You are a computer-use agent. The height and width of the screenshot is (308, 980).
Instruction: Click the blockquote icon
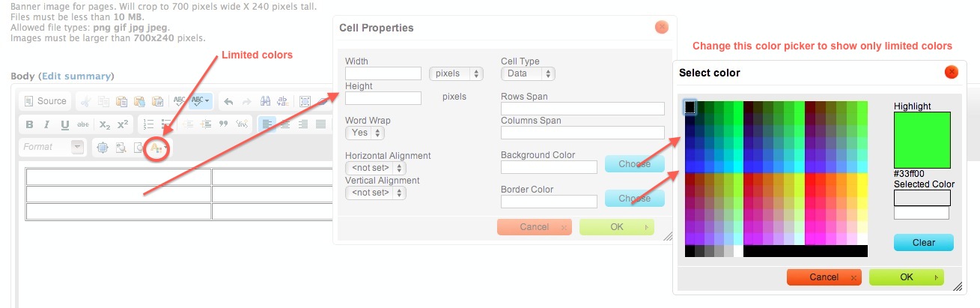pos(223,124)
